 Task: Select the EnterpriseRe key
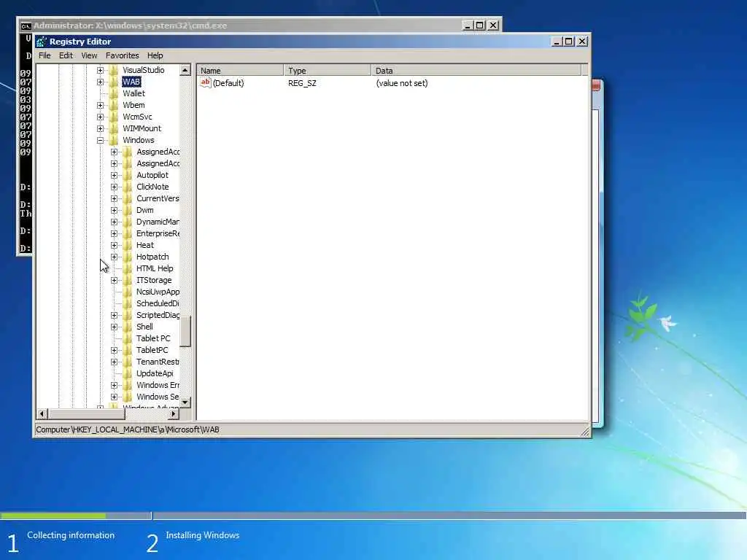(x=158, y=234)
